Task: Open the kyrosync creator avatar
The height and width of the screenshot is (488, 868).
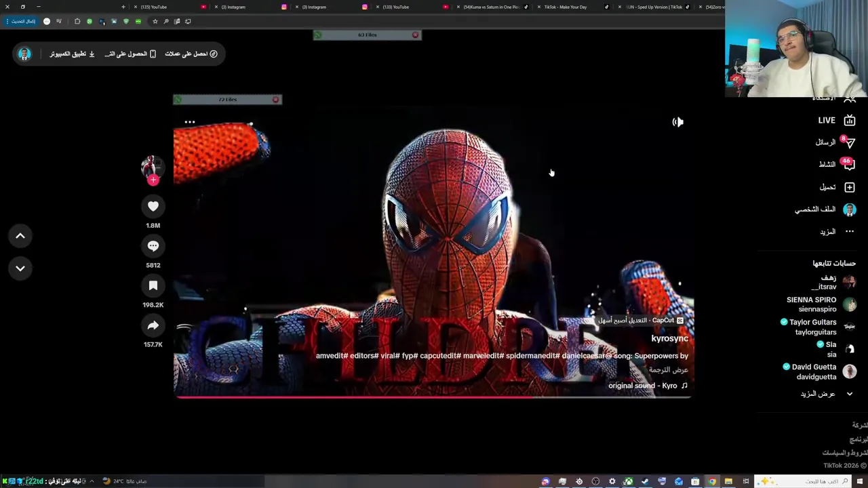Action: point(152,166)
